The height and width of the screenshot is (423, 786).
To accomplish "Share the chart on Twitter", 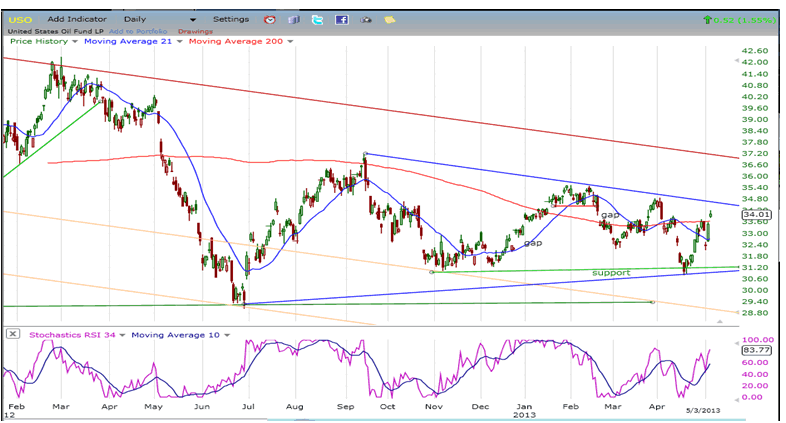I will (317, 19).
